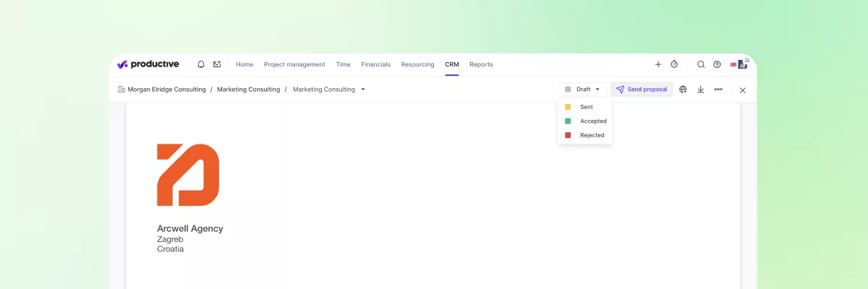Open the user profile avatar
The width and height of the screenshot is (868, 289).
[739, 64]
